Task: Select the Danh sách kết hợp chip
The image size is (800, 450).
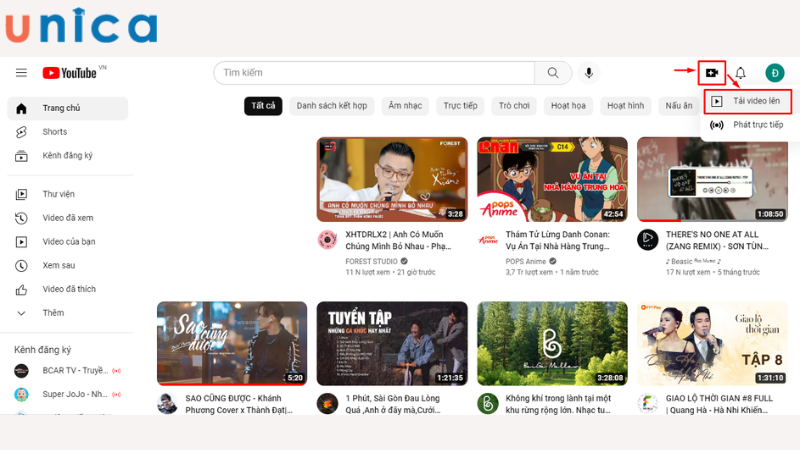Action: [332, 106]
